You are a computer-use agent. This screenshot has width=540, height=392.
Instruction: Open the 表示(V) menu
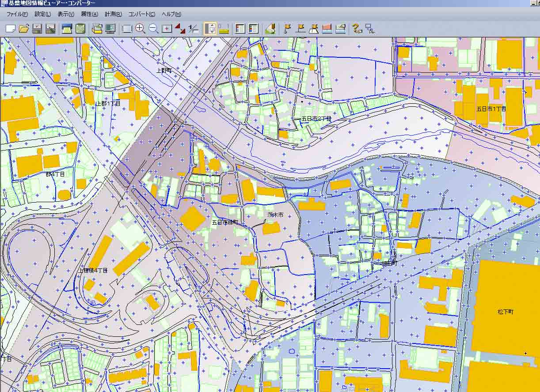(x=66, y=14)
